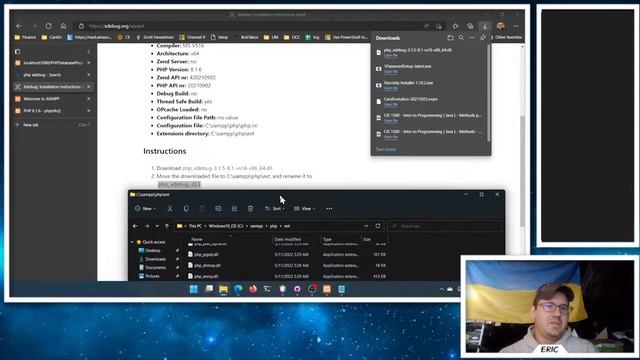Open Edge Settings and more menu
The height and width of the screenshot is (360, 640).
[x=516, y=26]
